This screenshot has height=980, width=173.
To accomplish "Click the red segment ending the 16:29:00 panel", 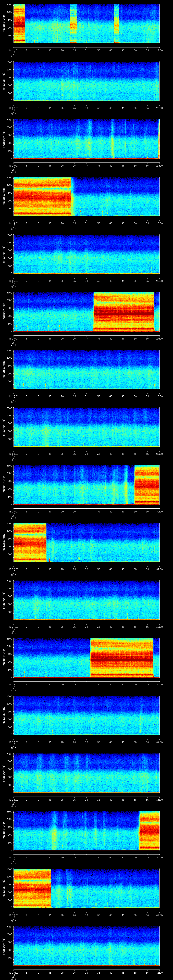I will (147, 485).
